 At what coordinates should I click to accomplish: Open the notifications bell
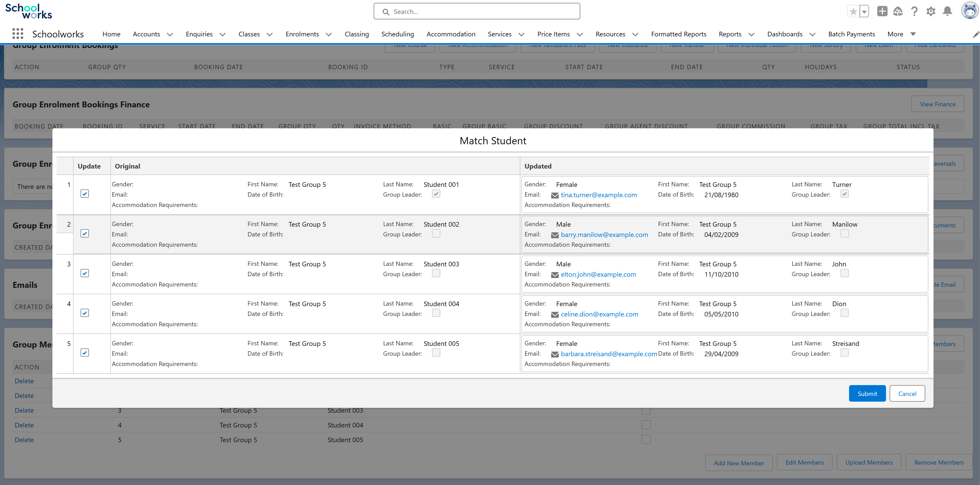[x=947, y=11]
